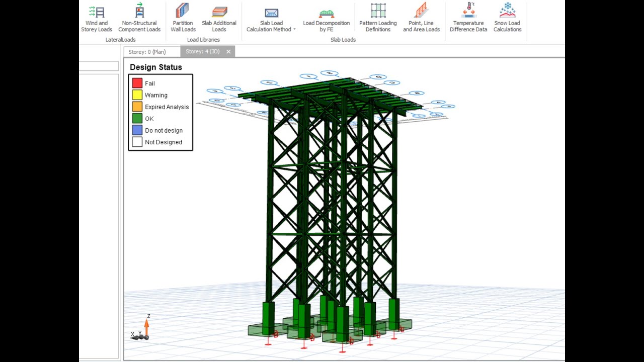The height and width of the screenshot is (362, 644).
Task: Click the LateralLoads ribbon group label
Action: coord(121,40)
